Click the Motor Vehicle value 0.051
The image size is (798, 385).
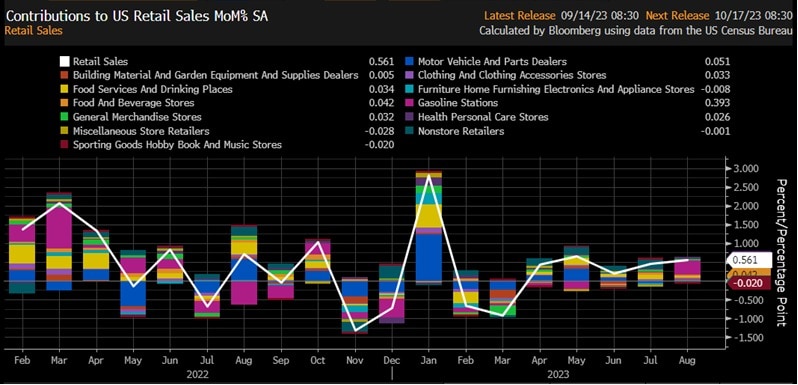[718, 62]
